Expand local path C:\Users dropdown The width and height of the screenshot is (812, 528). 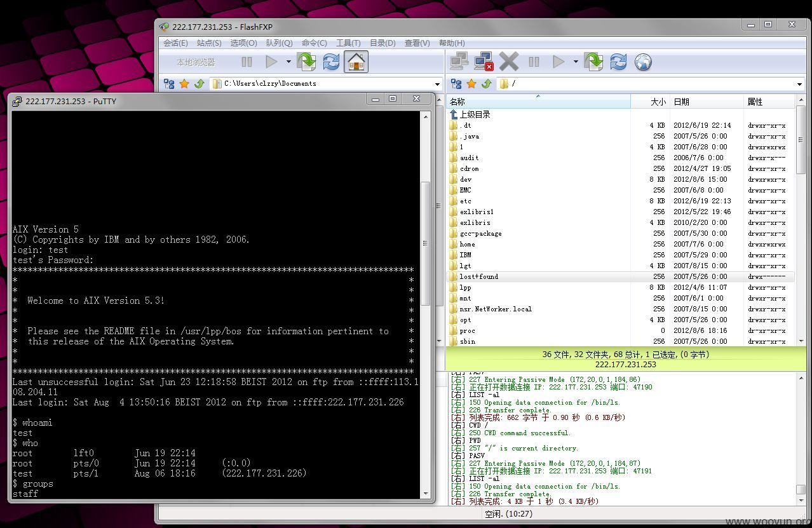[x=437, y=84]
